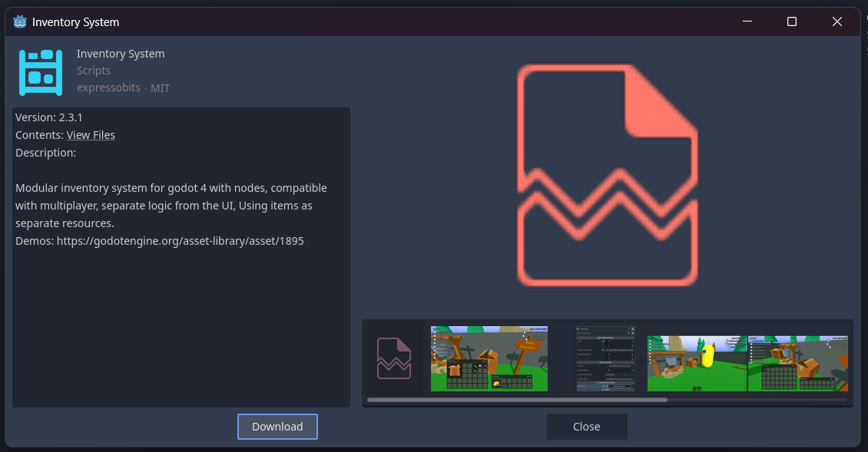Click the thumbnail strip horizontal scrollbar
This screenshot has height=452, width=868.
coord(517,400)
